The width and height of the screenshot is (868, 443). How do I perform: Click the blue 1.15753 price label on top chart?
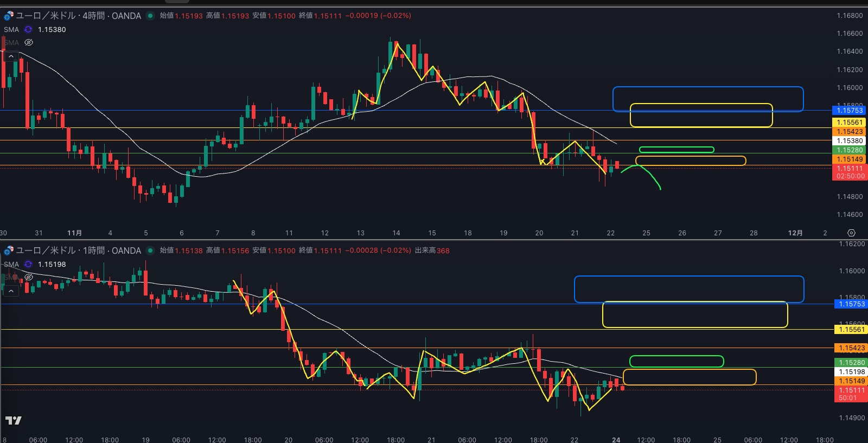850,111
